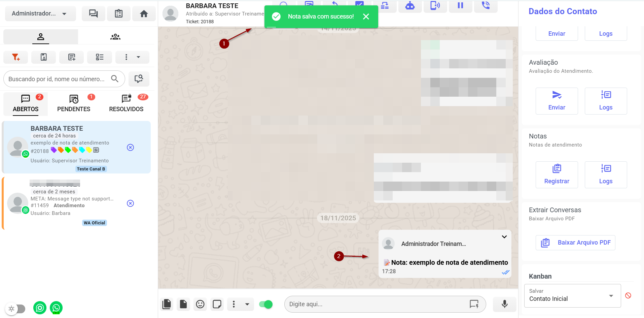Click Baixar Arquivo PDF button

[575, 243]
